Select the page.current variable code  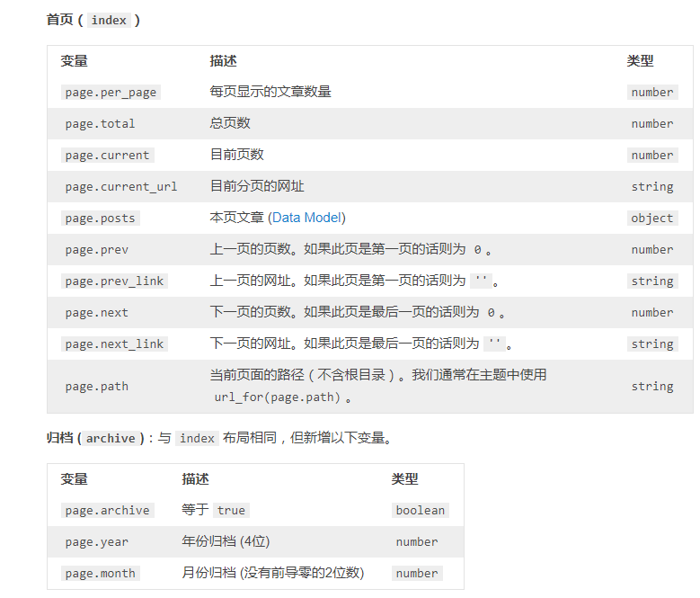coord(107,155)
